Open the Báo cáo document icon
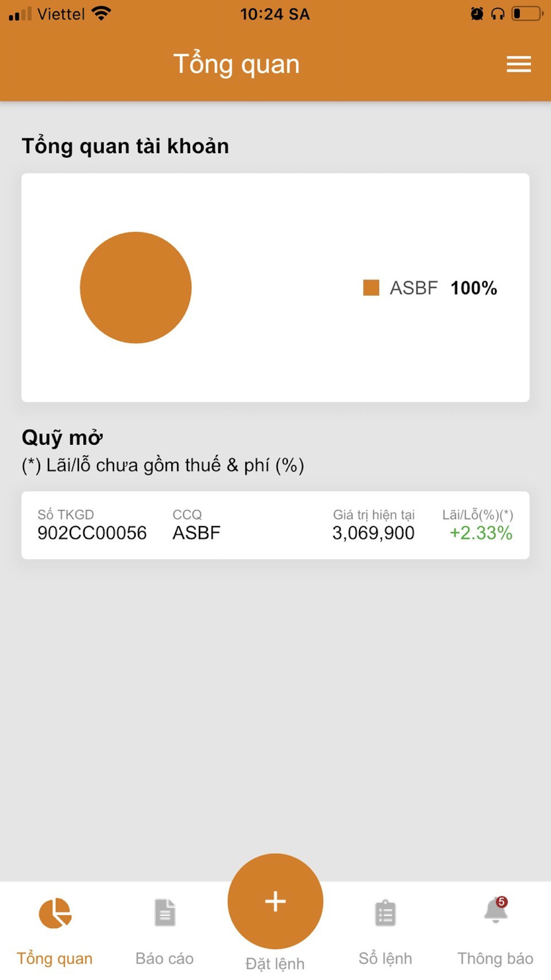 tap(165, 912)
